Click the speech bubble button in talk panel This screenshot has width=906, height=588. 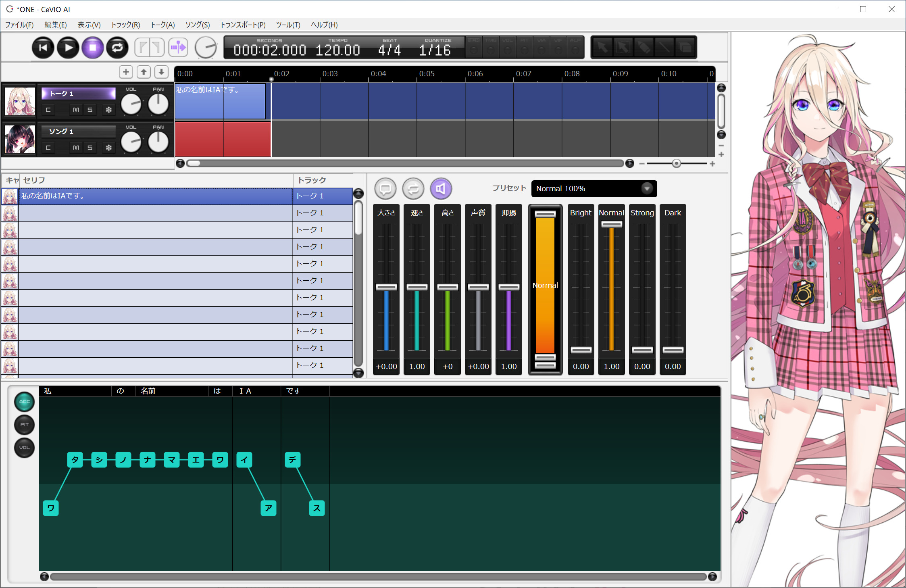[385, 189]
